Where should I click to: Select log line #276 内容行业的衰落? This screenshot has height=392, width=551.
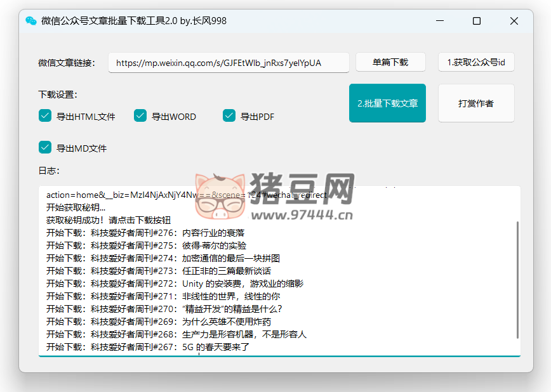tap(145, 233)
